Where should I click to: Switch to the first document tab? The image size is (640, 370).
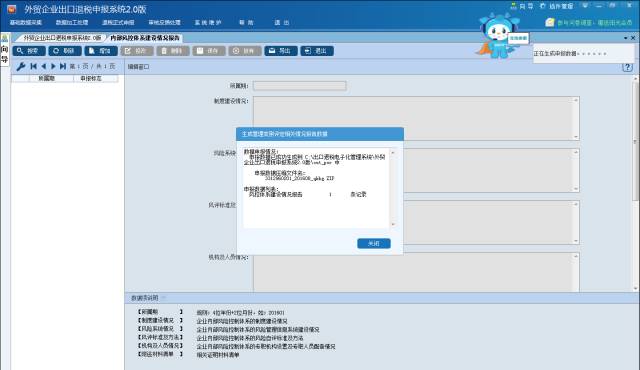point(61,38)
